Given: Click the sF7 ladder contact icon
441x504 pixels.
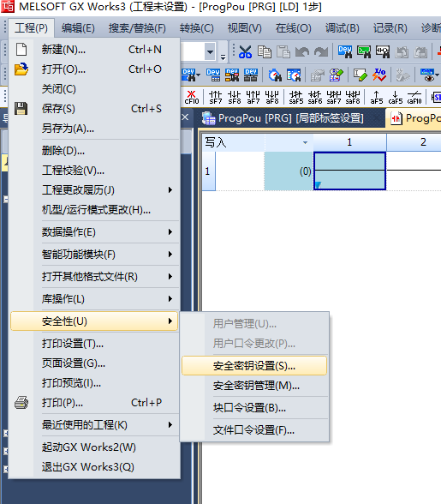Looking at the screenshot, I should pyautogui.click(x=216, y=97).
